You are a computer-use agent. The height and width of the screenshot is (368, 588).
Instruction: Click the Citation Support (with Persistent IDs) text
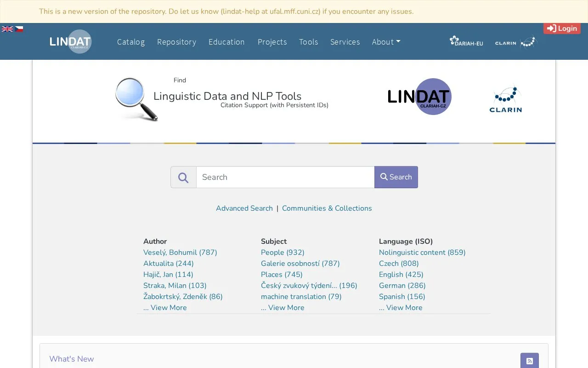[274, 105]
